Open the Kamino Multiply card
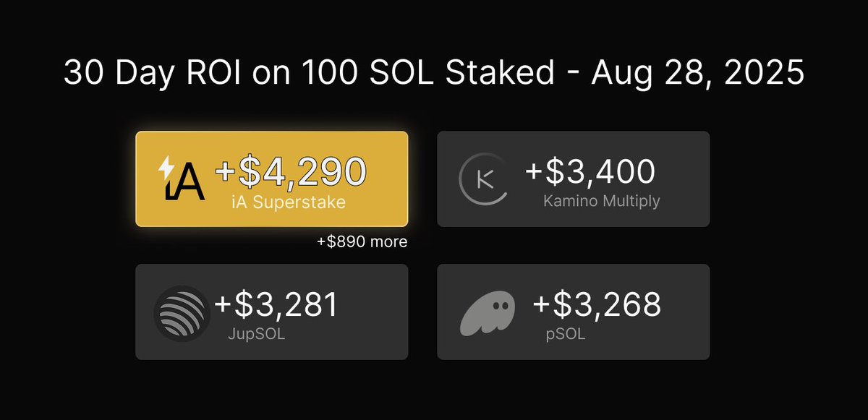This screenshot has height=420, width=868. point(573,179)
